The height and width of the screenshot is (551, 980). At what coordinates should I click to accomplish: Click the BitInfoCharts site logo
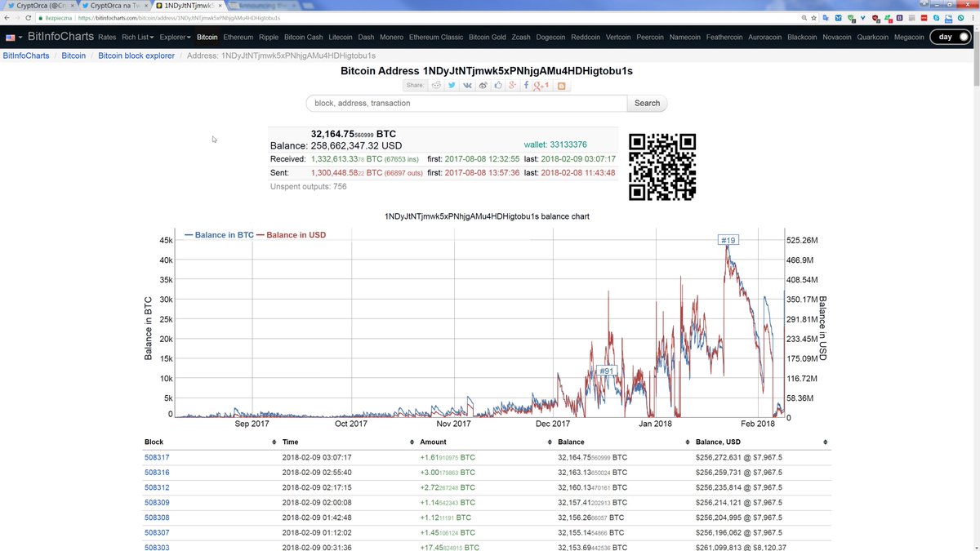coord(60,37)
